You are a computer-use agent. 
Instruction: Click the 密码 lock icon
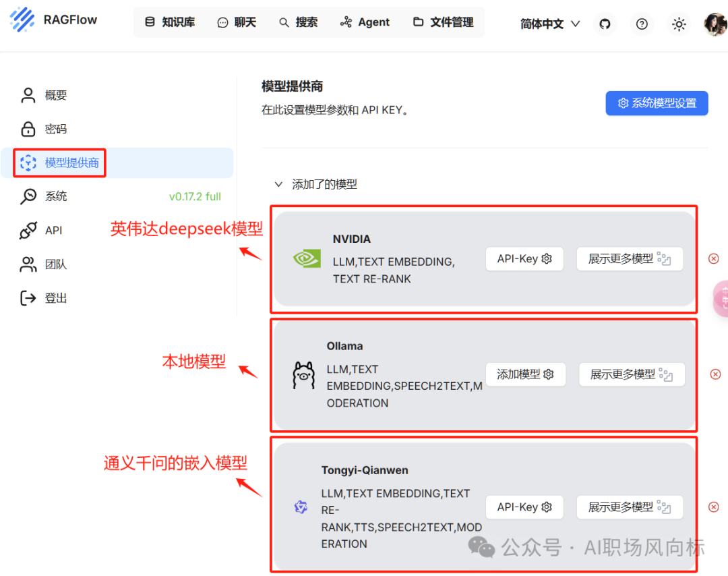[x=28, y=129]
